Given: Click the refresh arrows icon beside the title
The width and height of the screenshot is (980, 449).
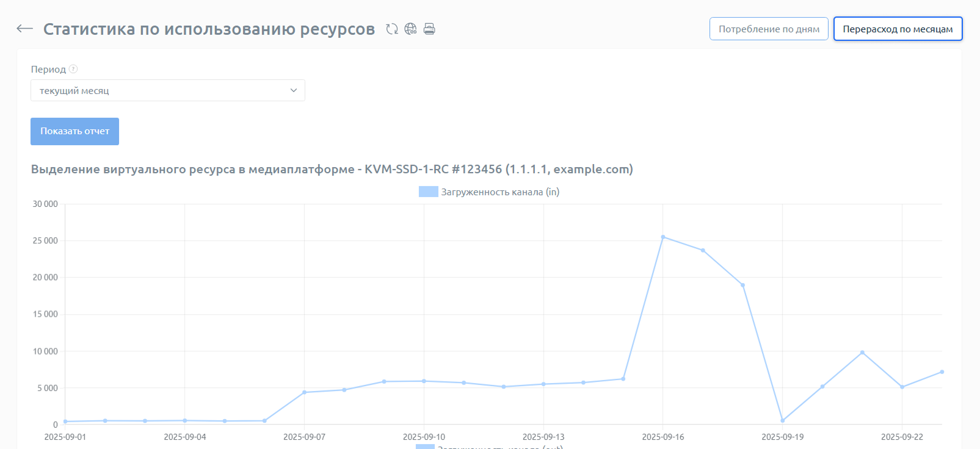Looking at the screenshot, I should tap(392, 29).
